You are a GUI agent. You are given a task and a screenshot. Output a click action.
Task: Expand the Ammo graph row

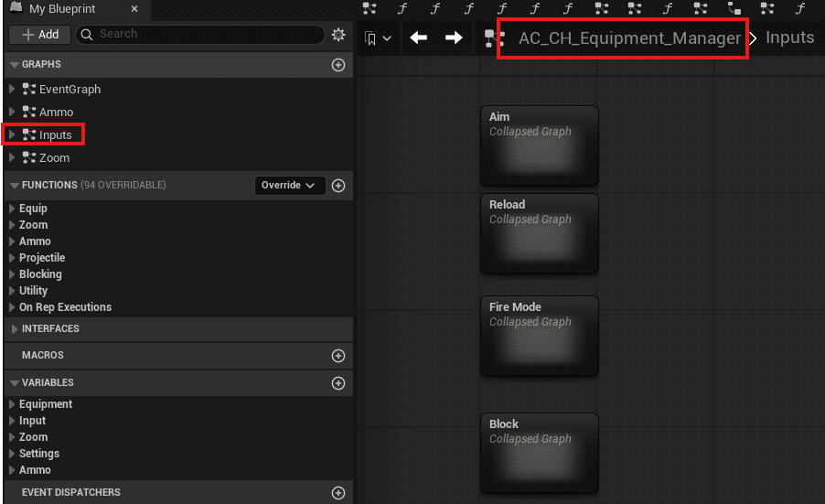click(12, 113)
